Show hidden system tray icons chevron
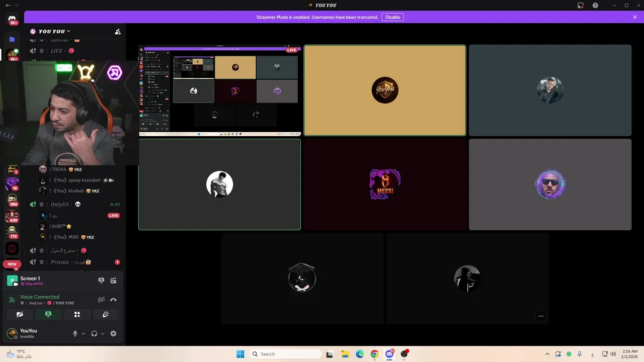644x362 pixels. pyautogui.click(x=547, y=354)
